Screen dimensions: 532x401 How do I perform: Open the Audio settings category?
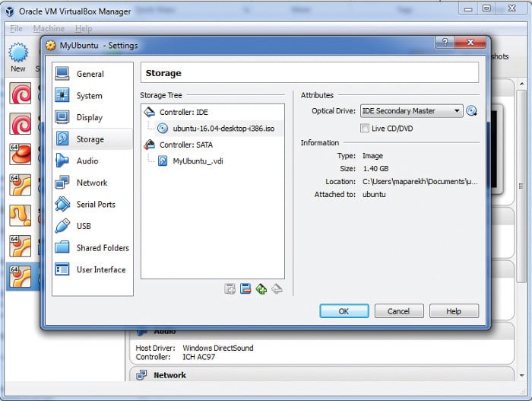click(87, 161)
